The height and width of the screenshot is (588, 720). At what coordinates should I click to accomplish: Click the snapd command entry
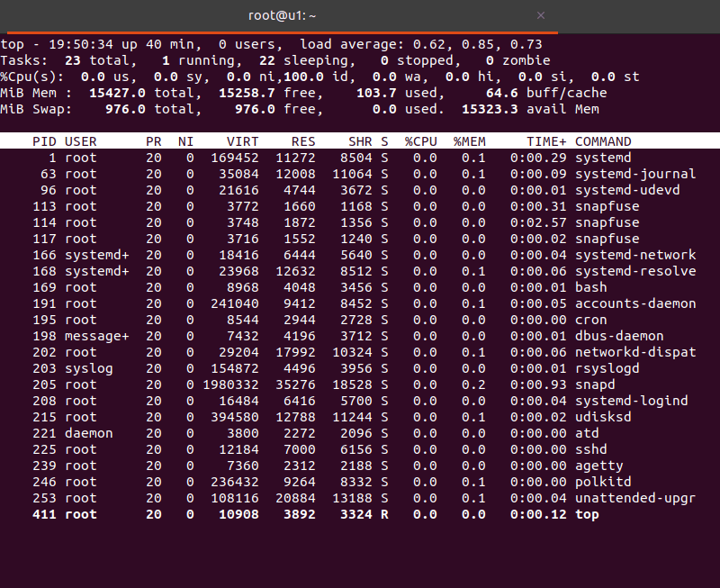595,384
